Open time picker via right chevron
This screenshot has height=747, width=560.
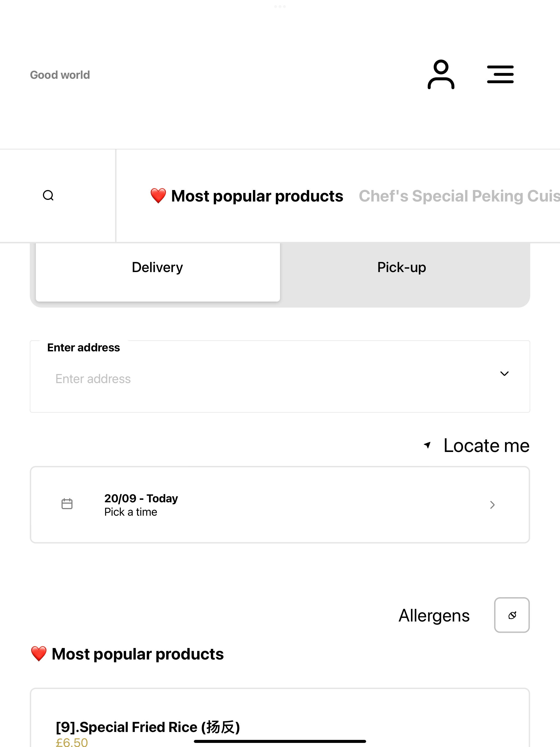click(x=492, y=505)
